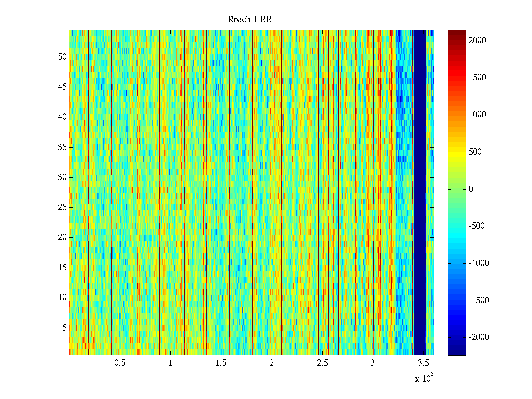Click the y-axis tick label 50
532x399 pixels.
[x=62, y=57]
